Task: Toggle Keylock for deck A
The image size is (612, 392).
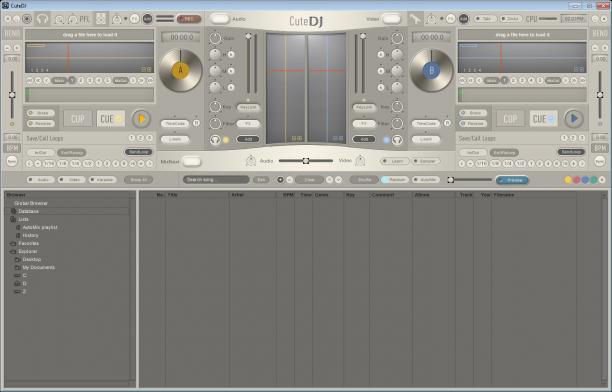Action: (x=248, y=107)
